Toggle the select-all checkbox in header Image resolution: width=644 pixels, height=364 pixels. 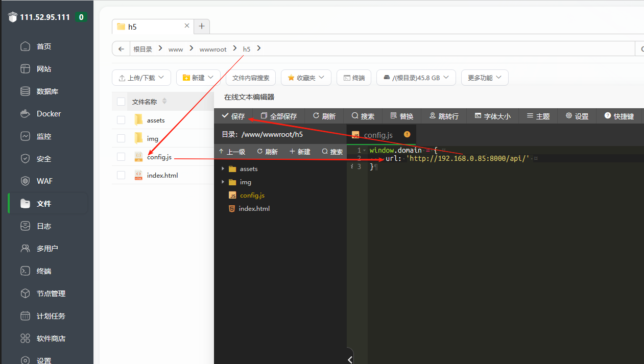point(121,102)
